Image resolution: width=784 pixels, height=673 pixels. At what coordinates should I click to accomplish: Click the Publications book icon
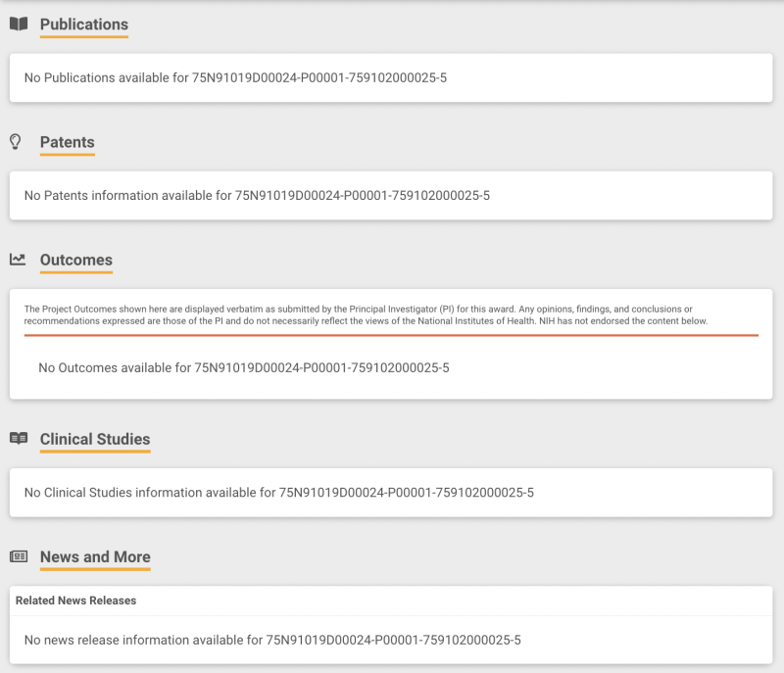[x=18, y=24]
